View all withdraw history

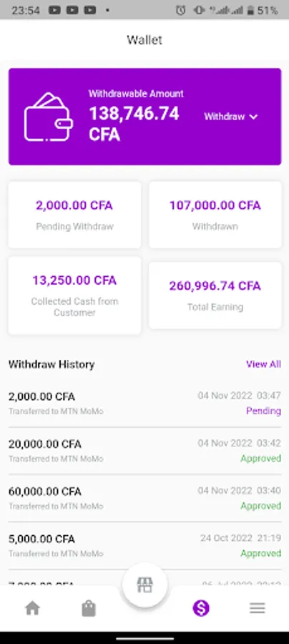(263, 364)
